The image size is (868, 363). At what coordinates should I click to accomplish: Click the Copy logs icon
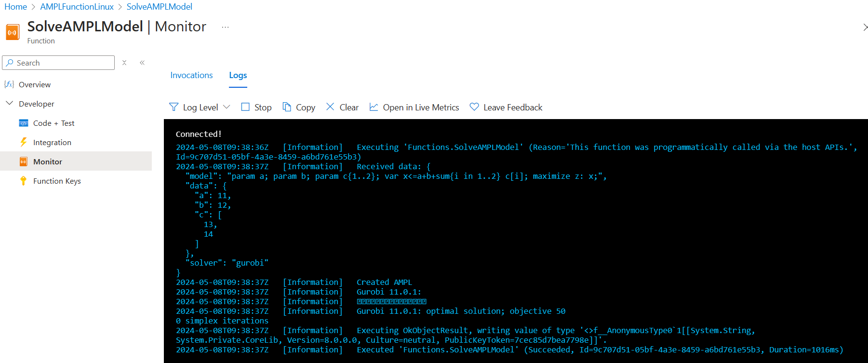287,107
